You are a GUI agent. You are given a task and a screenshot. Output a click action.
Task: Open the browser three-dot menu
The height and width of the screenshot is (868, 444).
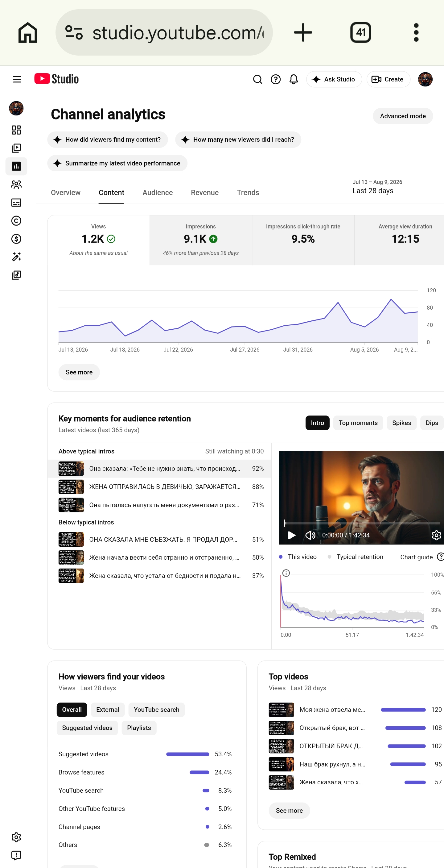416,33
